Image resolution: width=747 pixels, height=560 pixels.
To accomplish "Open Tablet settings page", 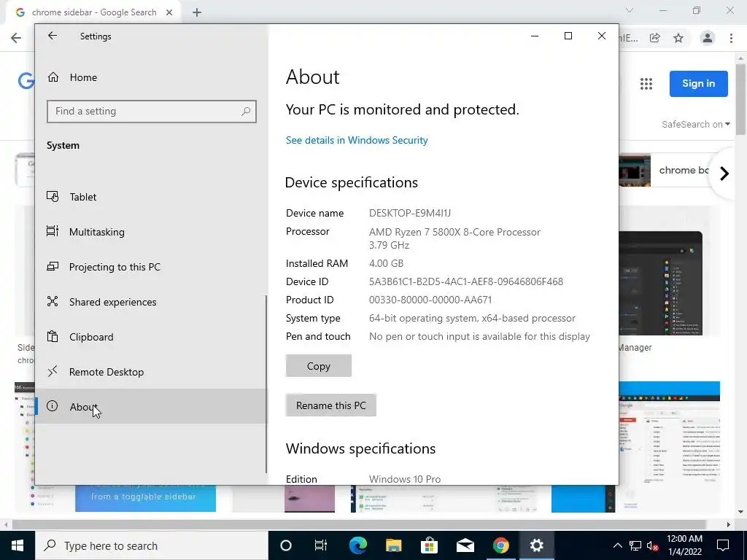I will (x=152, y=197).
